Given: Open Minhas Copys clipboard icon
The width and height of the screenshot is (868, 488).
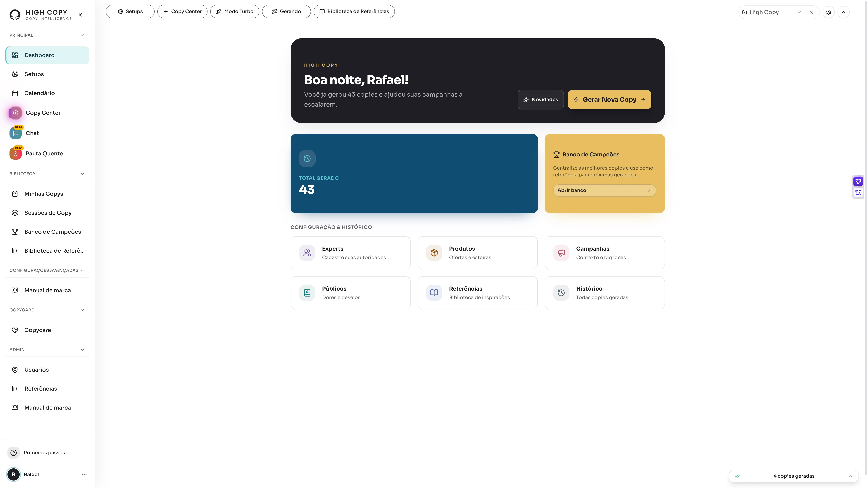Looking at the screenshot, I should click(x=15, y=194).
